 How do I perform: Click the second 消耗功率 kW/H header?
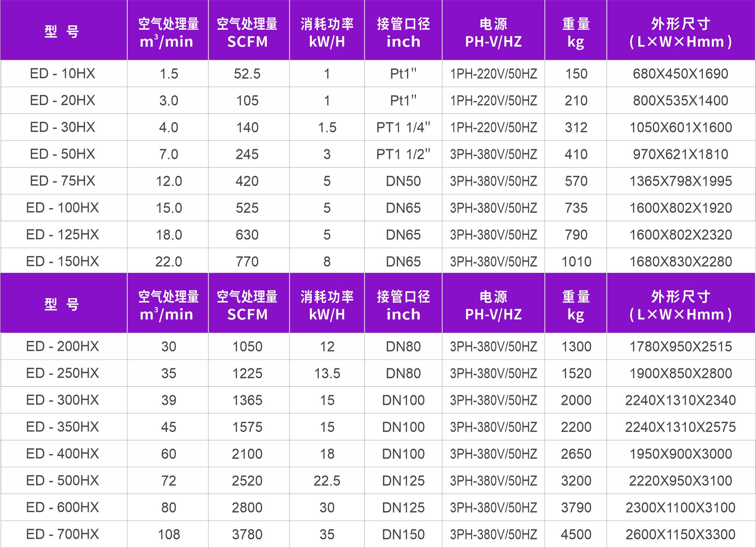click(327, 305)
